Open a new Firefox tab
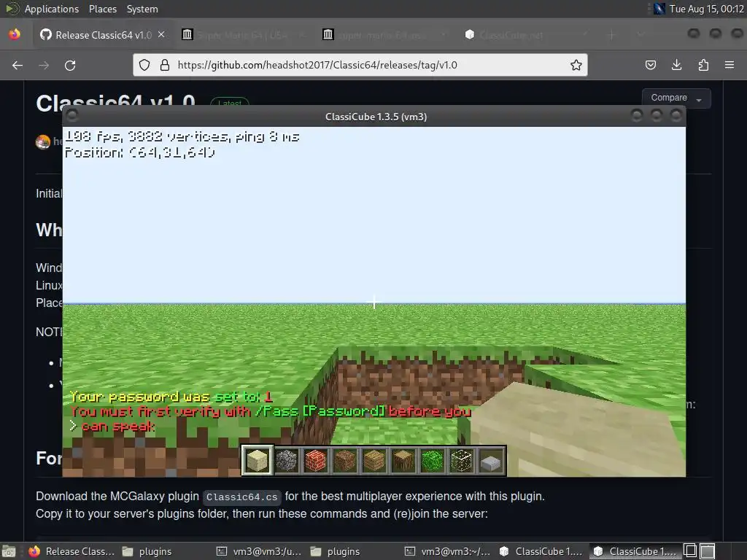Screen dimensions: 747x560 (x=612, y=35)
